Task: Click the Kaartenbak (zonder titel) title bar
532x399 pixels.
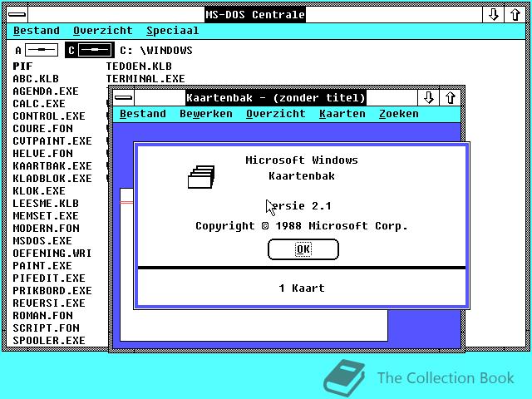Action: tap(276, 98)
